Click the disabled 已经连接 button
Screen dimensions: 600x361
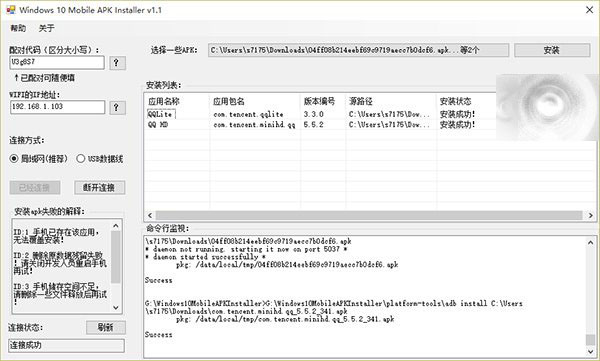(35, 188)
